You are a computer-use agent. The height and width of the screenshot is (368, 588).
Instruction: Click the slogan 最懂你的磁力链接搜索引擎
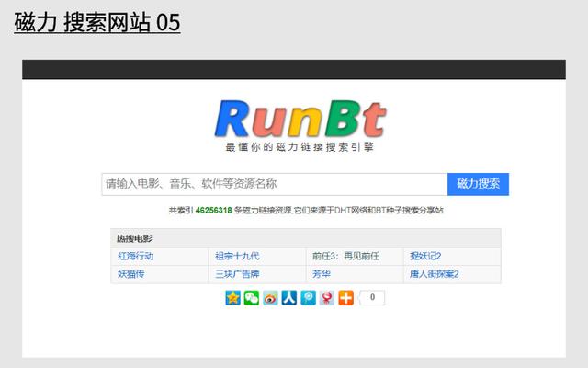click(300, 147)
